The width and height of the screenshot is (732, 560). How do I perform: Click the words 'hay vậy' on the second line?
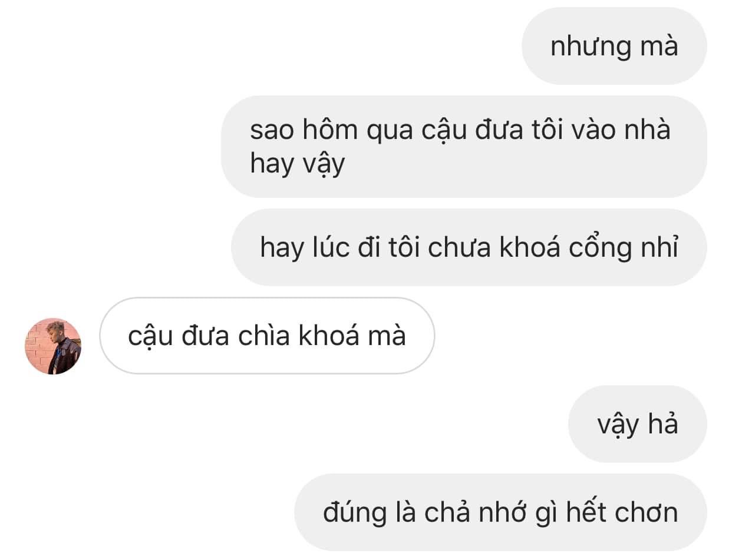click(x=297, y=164)
